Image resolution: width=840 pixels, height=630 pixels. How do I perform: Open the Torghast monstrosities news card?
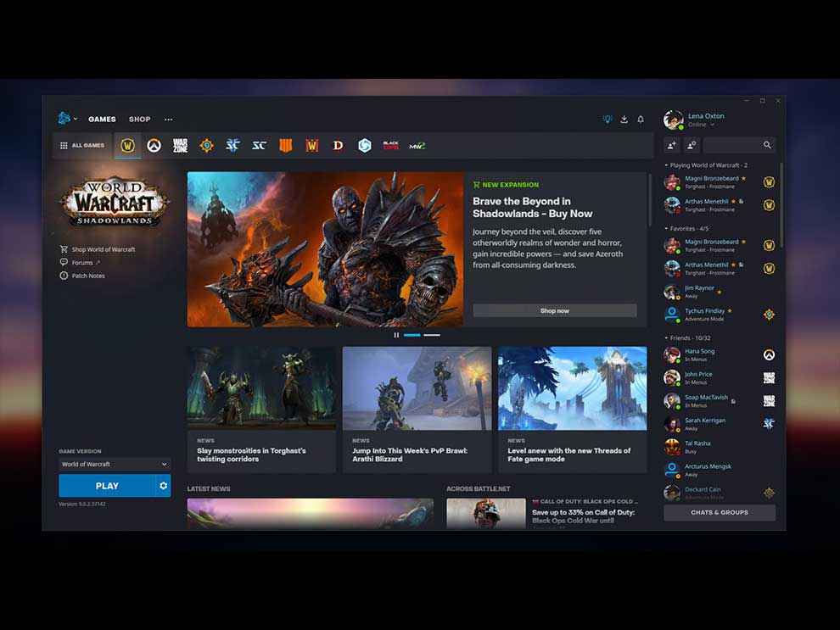click(261, 410)
